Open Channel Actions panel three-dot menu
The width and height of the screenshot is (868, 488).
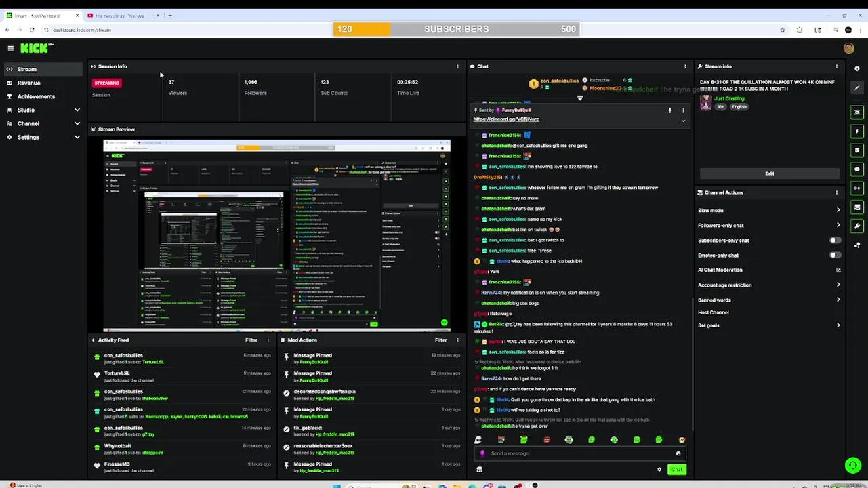click(836, 192)
